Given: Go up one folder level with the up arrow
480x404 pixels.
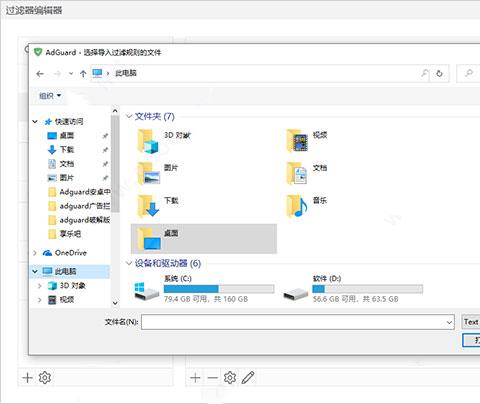Looking at the screenshot, I should pyautogui.click(x=83, y=74).
